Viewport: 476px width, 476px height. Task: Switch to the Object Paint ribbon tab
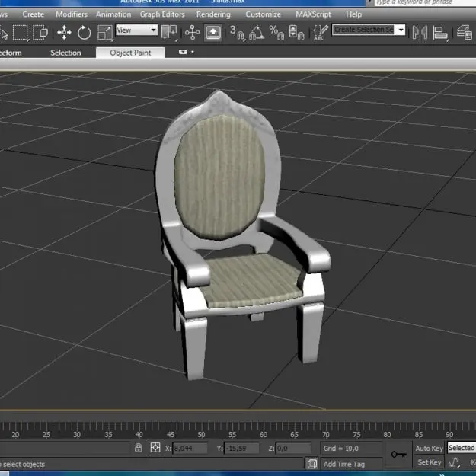click(x=130, y=53)
